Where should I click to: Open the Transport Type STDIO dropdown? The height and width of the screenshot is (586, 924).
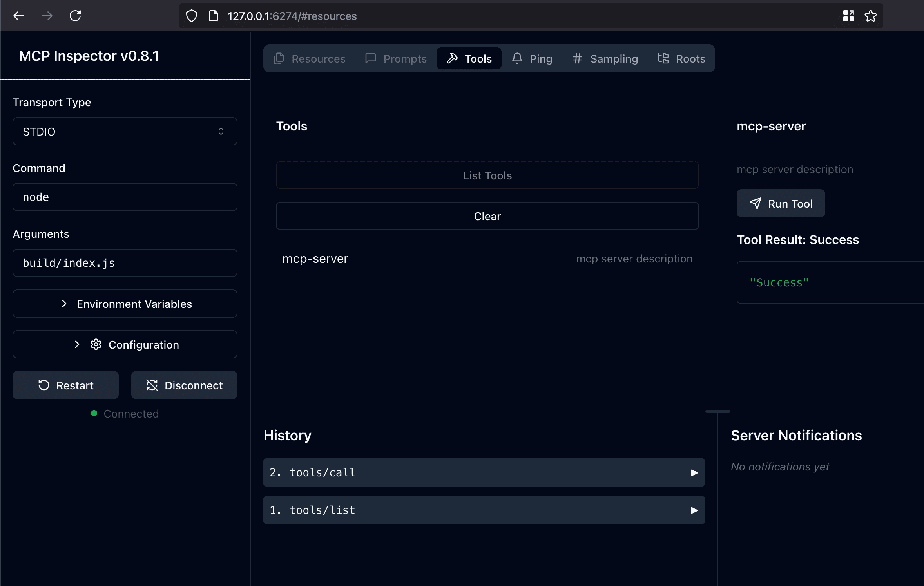pos(125,131)
